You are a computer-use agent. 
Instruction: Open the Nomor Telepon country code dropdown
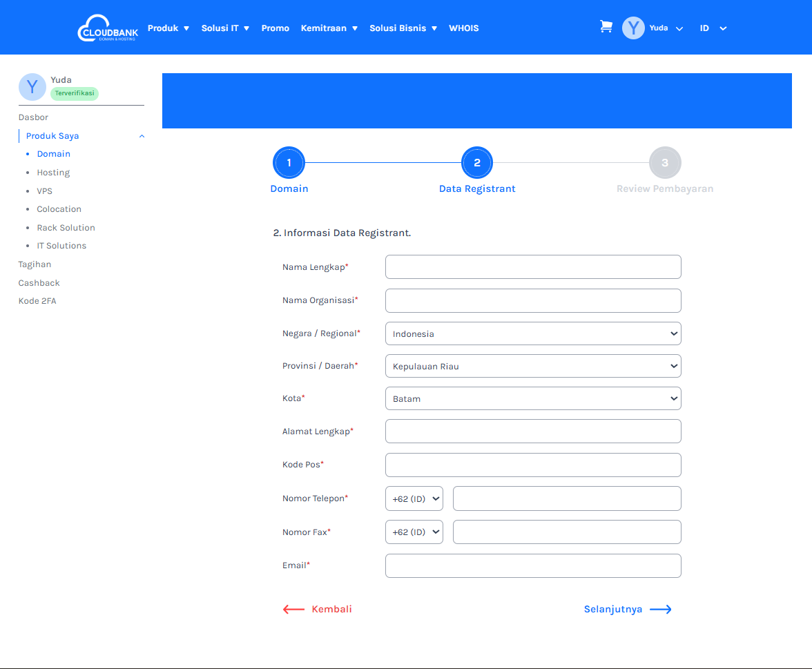[414, 498]
